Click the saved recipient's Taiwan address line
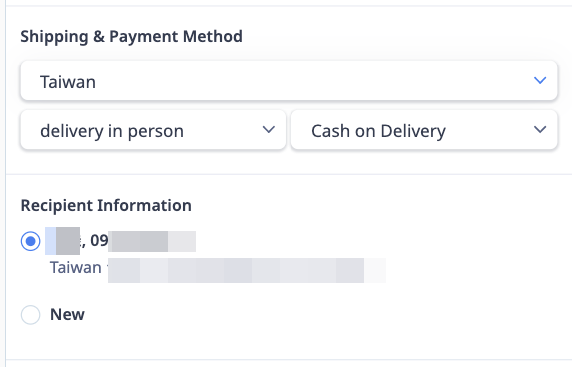Image resolution: width=572 pixels, height=367 pixels. coord(218,270)
